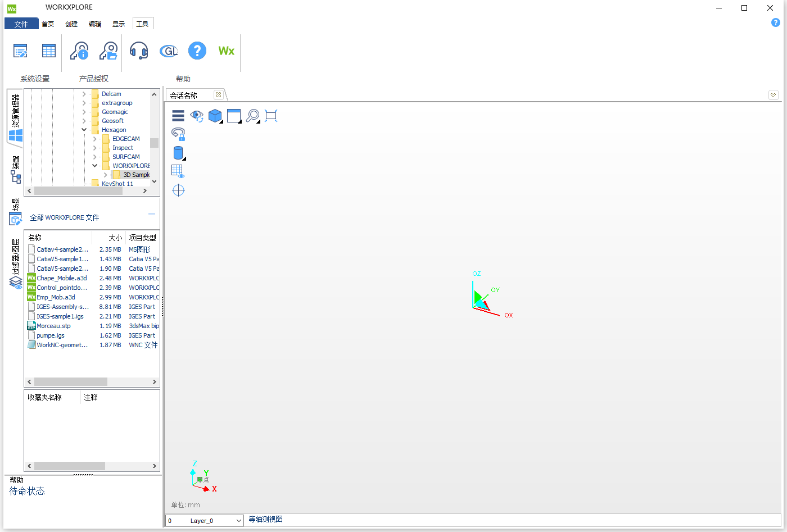Select the 会话名称 session tab
Viewport: 787px width, 532px height.
coord(184,95)
